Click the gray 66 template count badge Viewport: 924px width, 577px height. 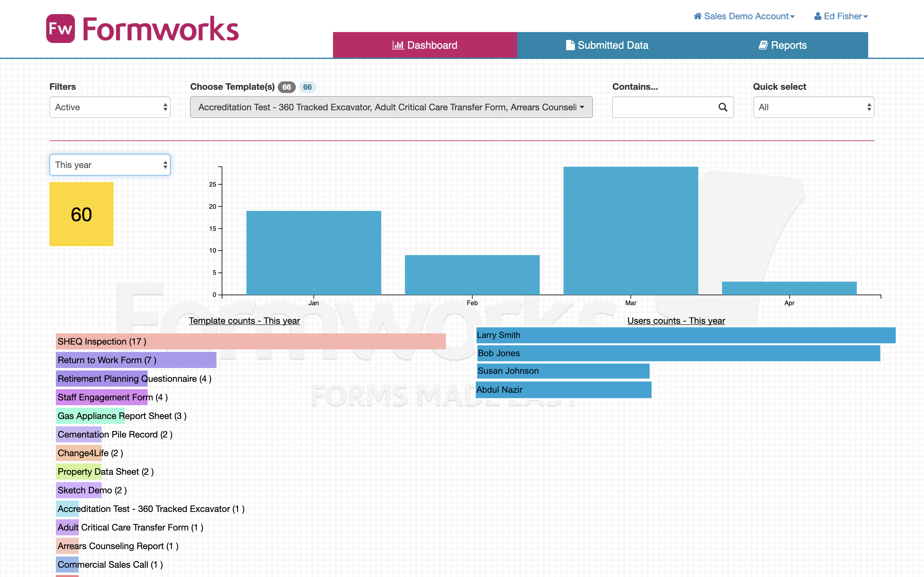click(287, 87)
